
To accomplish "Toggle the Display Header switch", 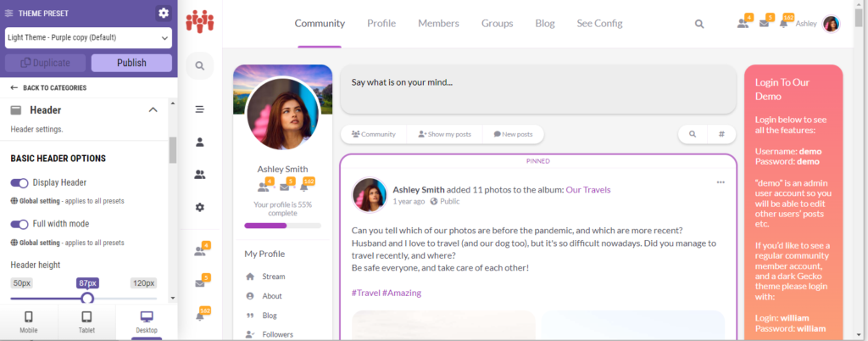I will pos(19,182).
